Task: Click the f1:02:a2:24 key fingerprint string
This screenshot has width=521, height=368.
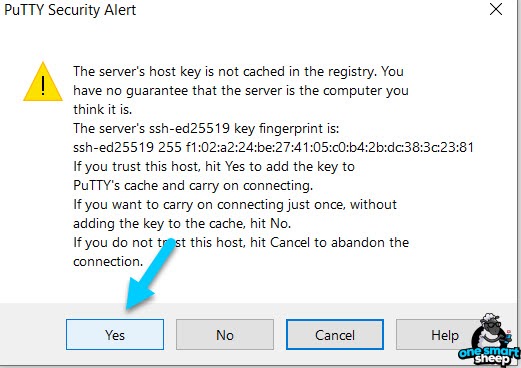Action: tap(330, 147)
